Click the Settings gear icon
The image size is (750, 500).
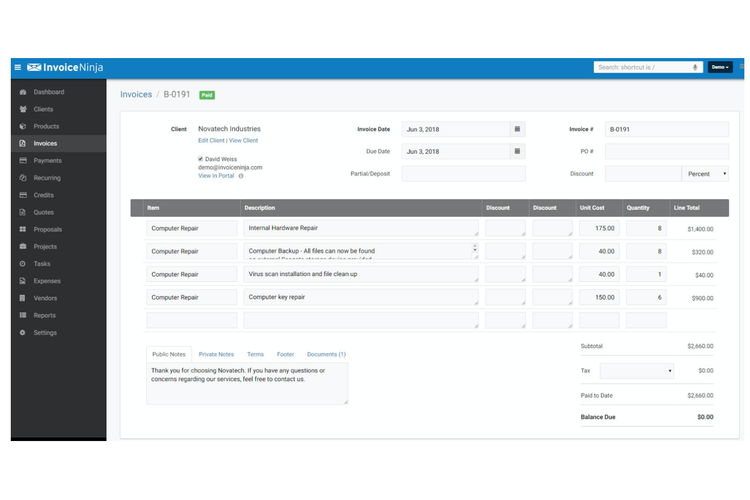tap(22, 333)
